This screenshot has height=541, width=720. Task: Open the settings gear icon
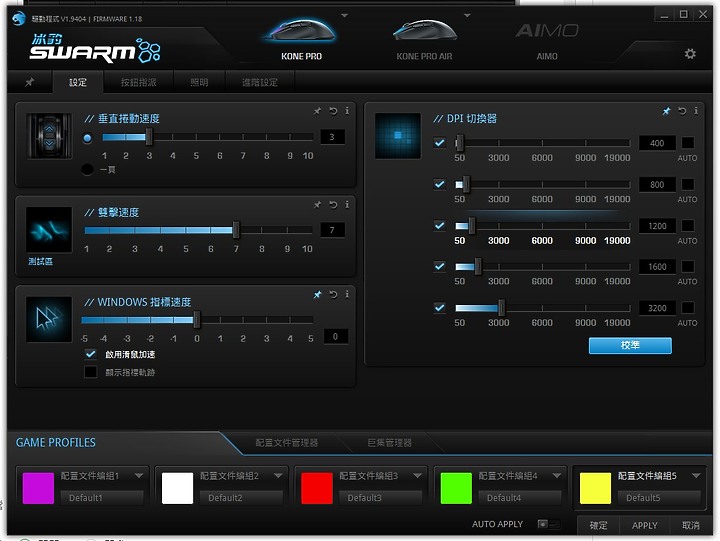pos(690,54)
